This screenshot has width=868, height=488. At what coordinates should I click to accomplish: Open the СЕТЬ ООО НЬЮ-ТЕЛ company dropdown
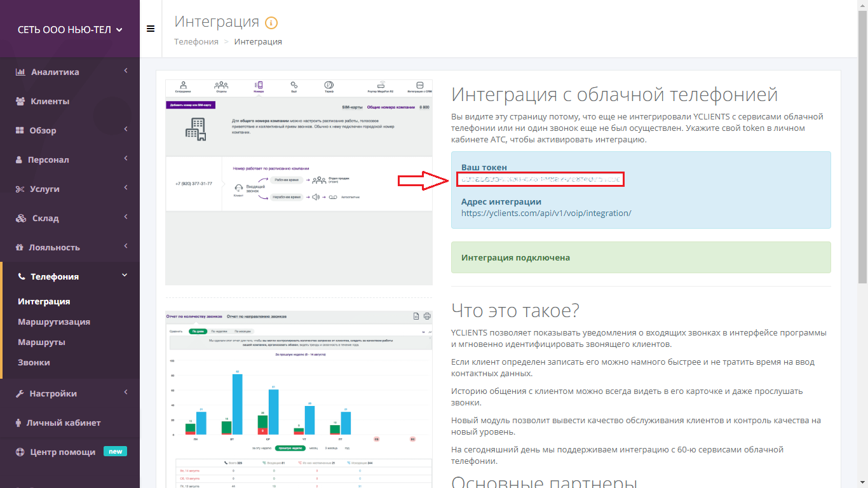(70, 29)
